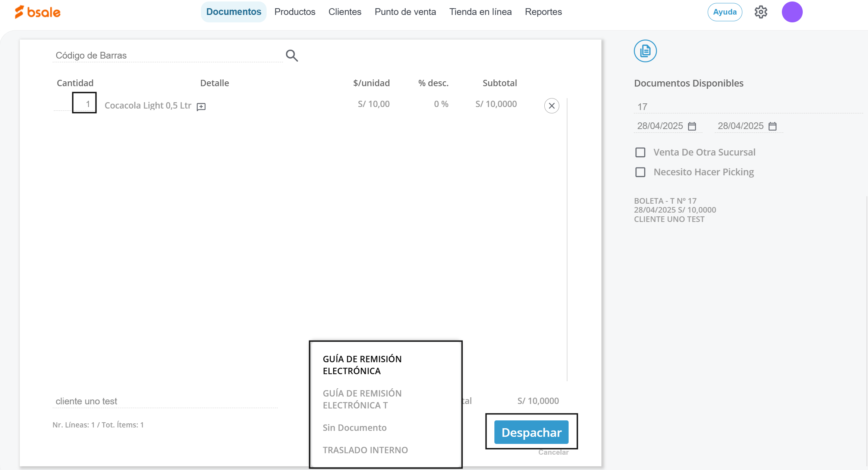The height and width of the screenshot is (470, 868).
Task: Open the settings gear icon
Action: tap(761, 12)
